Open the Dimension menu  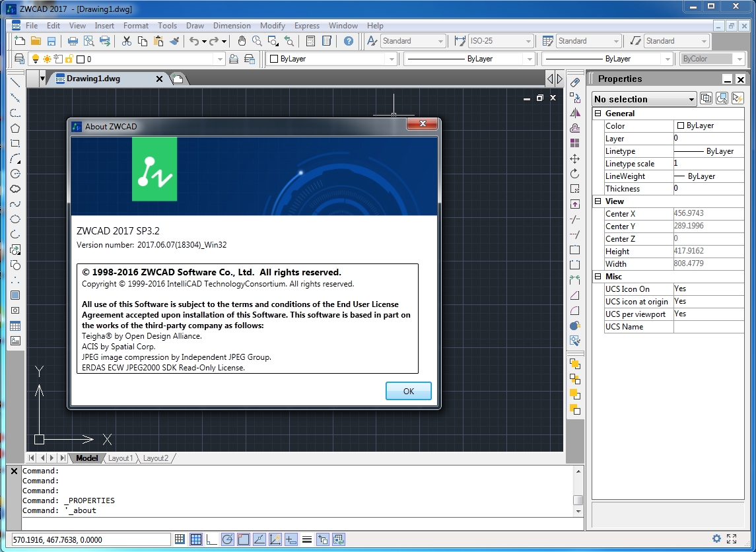[x=232, y=26]
